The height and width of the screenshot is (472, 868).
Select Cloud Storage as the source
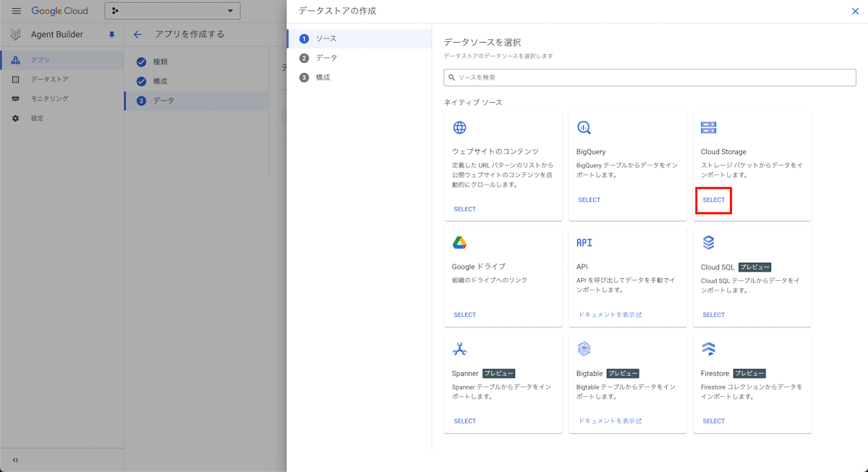click(714, 200)
